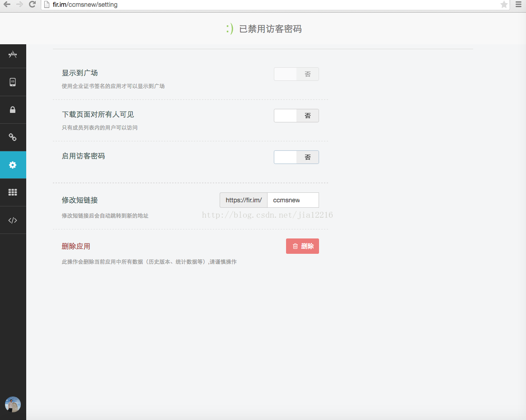Image resolution: width=526 pixels, height=420 pixels.
Task: Reload the page with refresh icon
Action: click(x=32, y=5)
